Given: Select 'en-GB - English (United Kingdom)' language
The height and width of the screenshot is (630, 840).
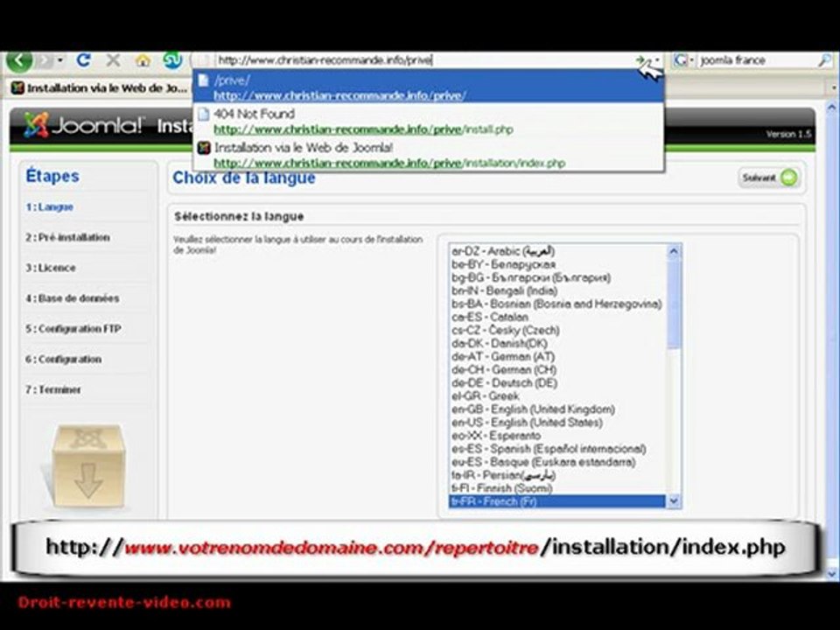Looking at the screenshot, I should point(557,409).
